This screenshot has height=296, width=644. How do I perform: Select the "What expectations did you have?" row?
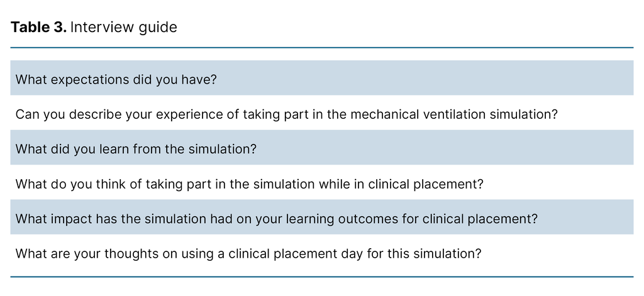116,80
